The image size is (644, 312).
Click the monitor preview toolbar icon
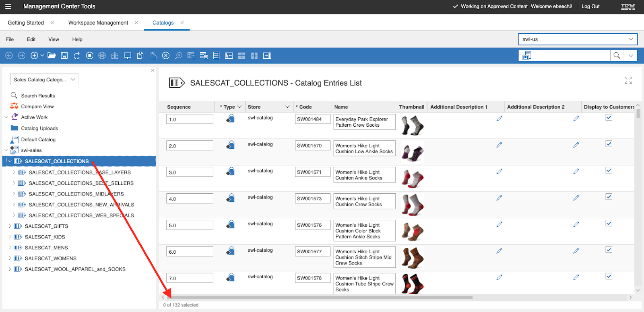pyautogui.click(x=128, y=55)
